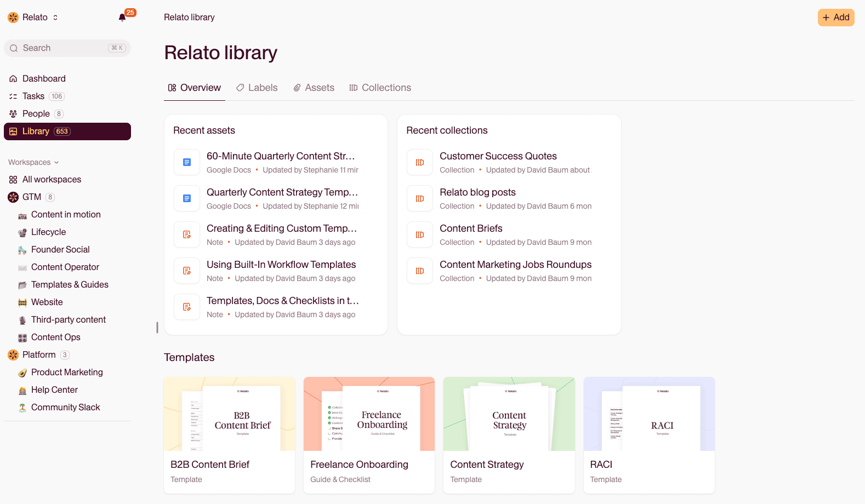Open the Tasks page in sidebar
Image resolution: width=865 pixels, height=504 pixels.
[33, 96]
